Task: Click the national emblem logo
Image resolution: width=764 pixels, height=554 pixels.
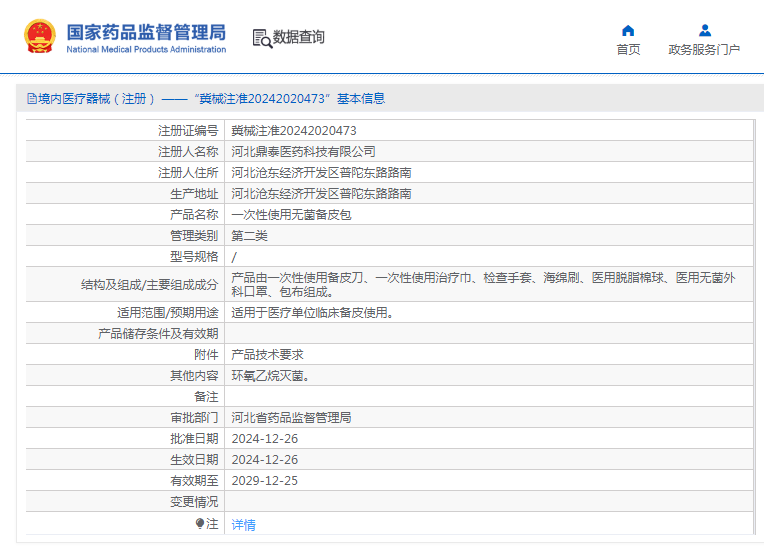Action: pos(39,36)
